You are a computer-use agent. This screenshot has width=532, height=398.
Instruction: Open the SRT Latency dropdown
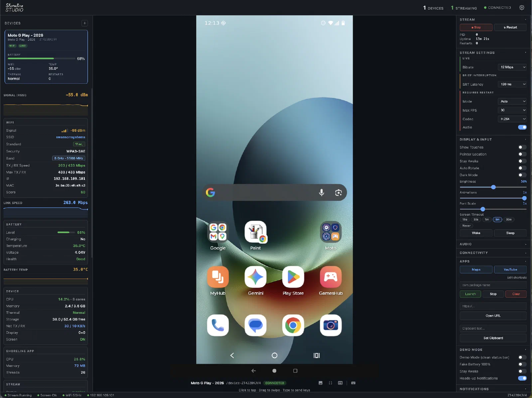pyautogui.click(x=512, y=84)
